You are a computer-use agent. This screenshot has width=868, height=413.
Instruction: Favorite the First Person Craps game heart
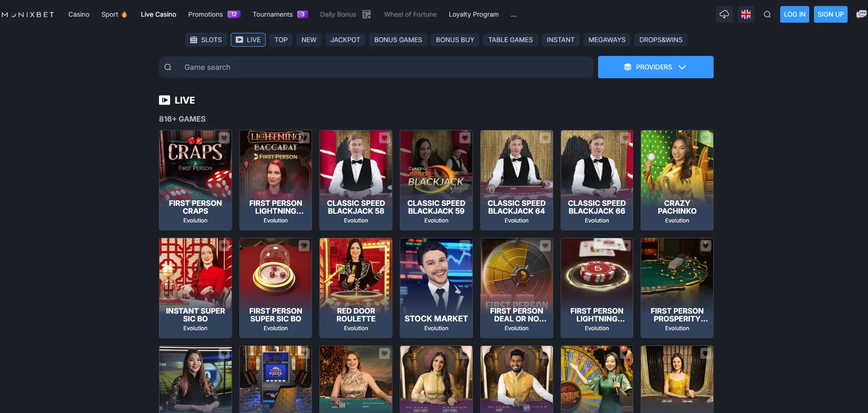tap(224, 137)
